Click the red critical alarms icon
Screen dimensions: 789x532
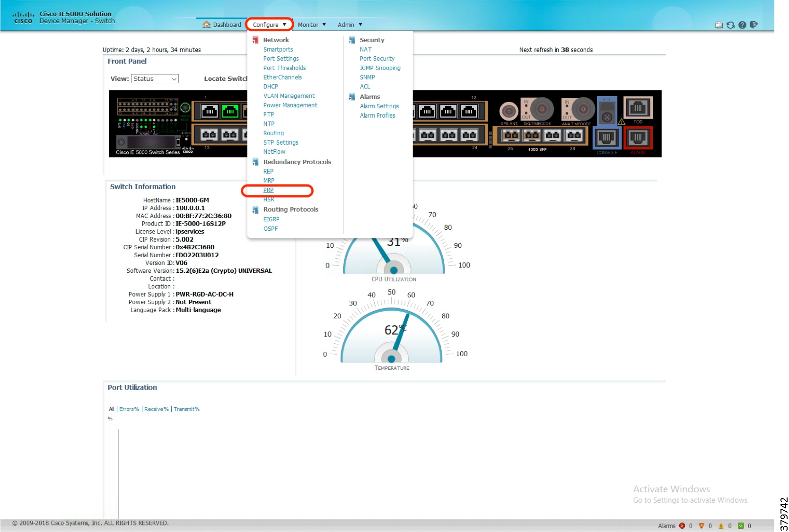682,526
